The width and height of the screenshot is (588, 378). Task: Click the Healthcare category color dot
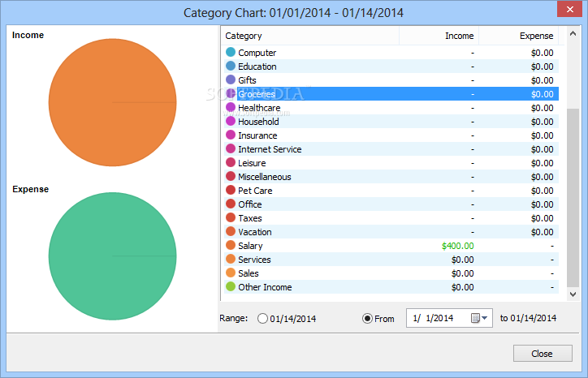pyautogui.click(x=231, y=107)
